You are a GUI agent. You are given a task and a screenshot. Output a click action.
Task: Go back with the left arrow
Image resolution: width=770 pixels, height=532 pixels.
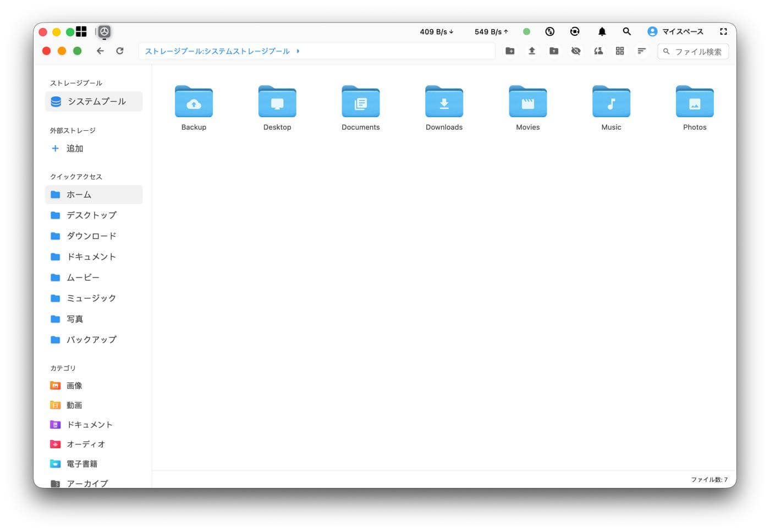click(x=100, y=51)
